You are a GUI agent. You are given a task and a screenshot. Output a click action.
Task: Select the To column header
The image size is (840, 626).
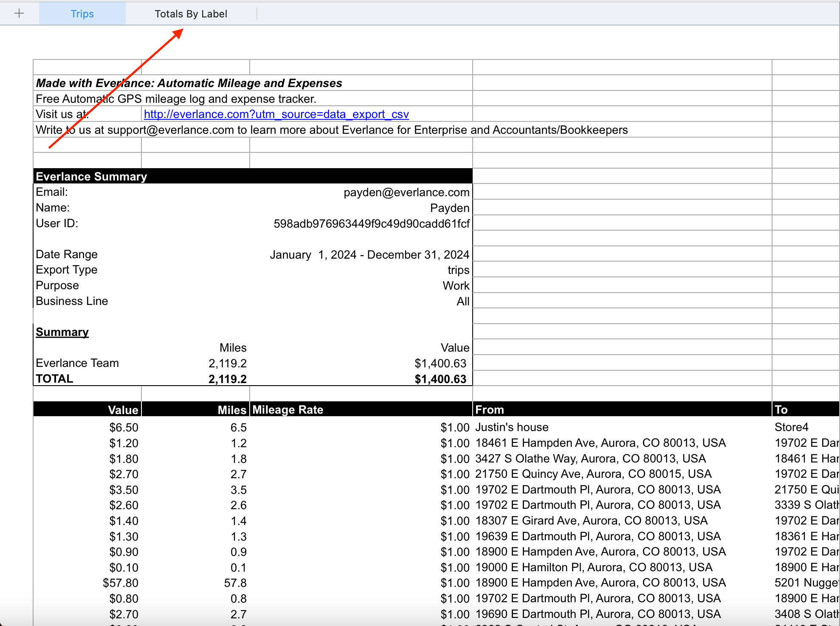pyautogui.click(x=781, y=409)
